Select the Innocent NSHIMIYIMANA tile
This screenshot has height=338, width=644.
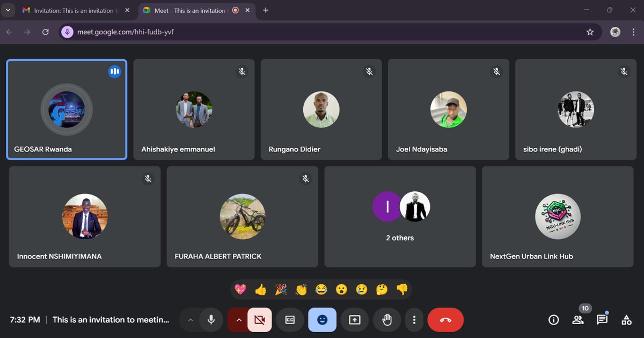click(85, 217)
